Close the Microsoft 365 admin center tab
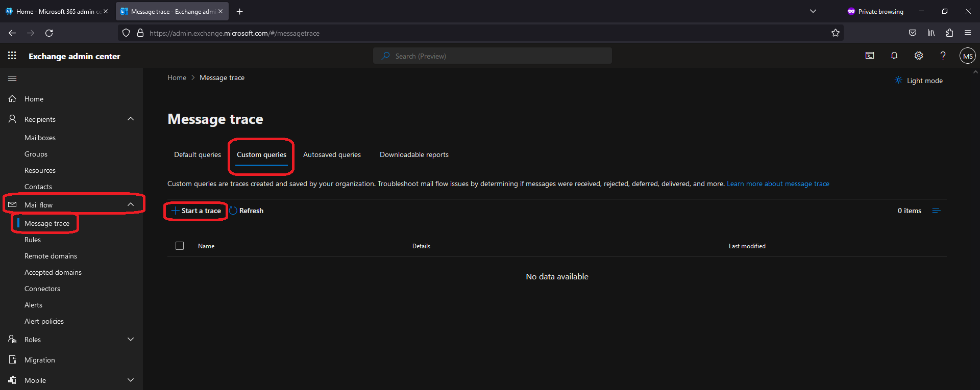 [106, 11]
